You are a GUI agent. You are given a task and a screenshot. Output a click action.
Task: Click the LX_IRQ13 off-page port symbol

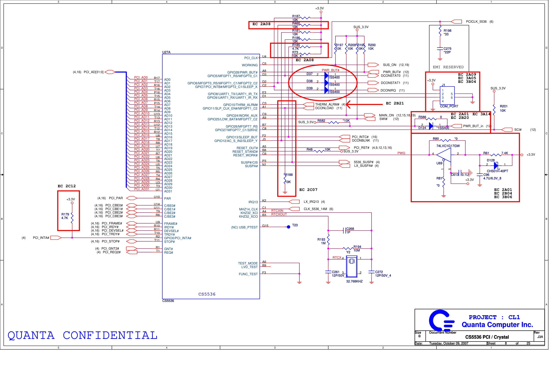[x=294, y=202]
